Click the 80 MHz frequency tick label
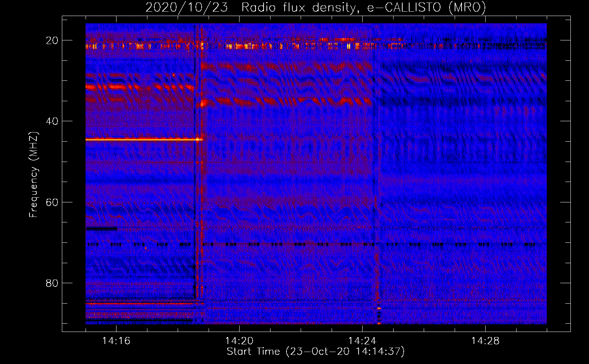 pos(52,283)
